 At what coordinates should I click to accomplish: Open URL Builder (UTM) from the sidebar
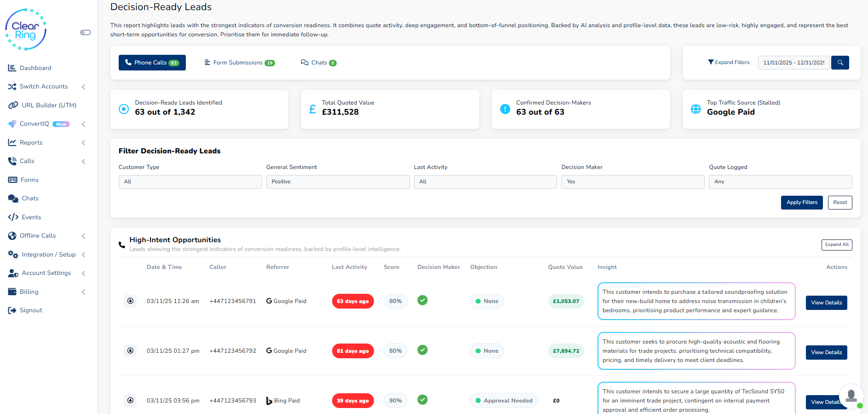click(x=49, y=105)
